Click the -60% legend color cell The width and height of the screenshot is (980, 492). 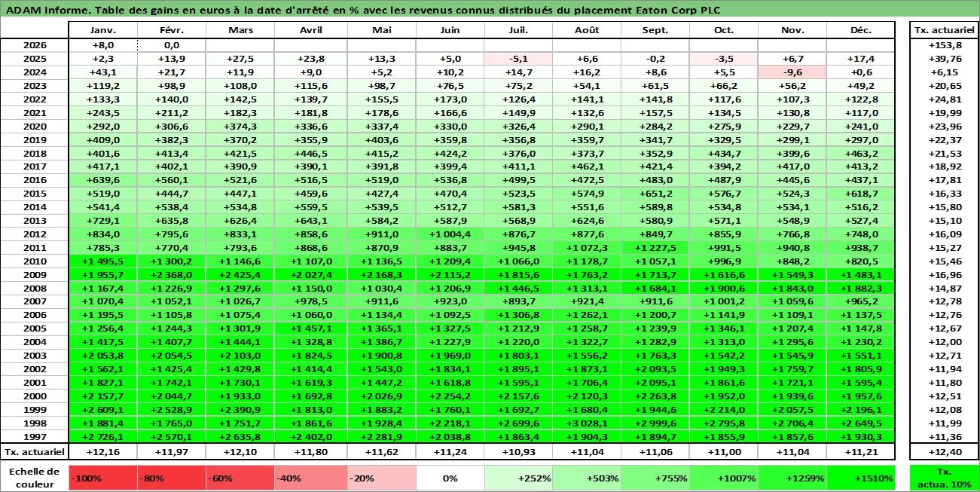pyautogui.click(x=240, y=478)
